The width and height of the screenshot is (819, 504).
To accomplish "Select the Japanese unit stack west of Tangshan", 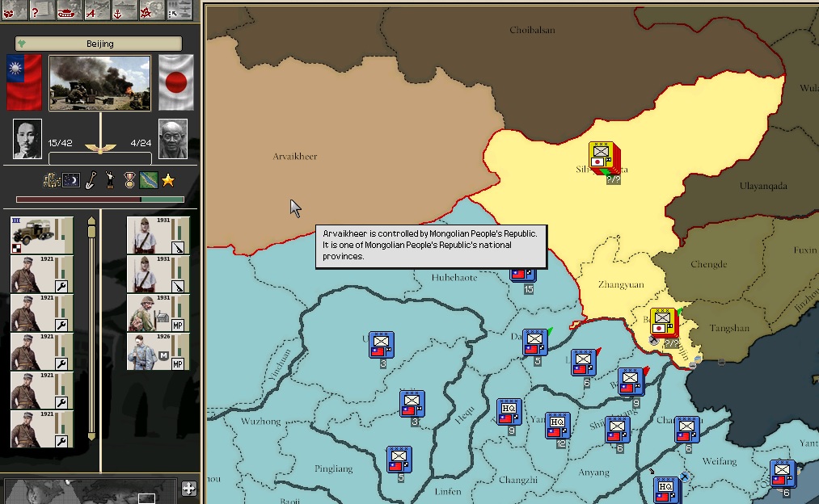I will [x=665, y=322].
